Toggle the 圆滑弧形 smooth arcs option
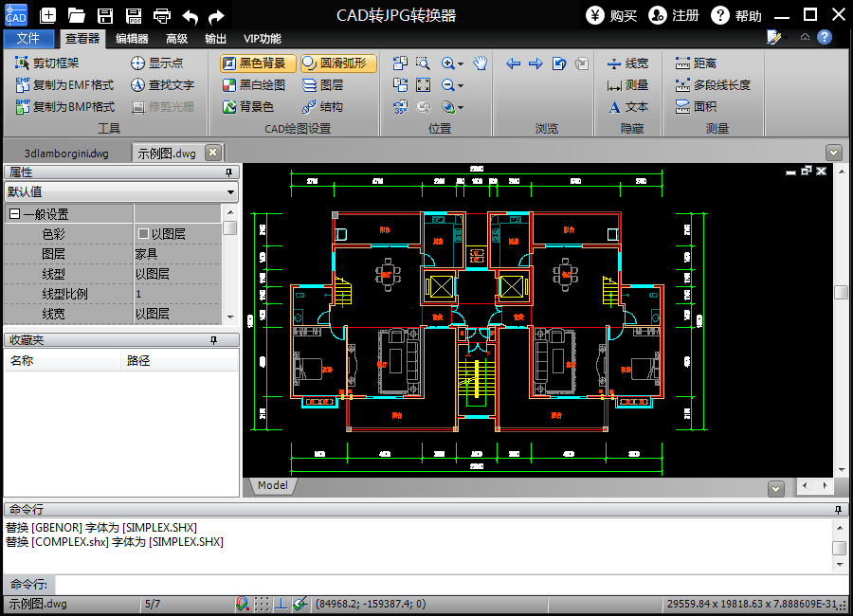 tap(338, 63)
